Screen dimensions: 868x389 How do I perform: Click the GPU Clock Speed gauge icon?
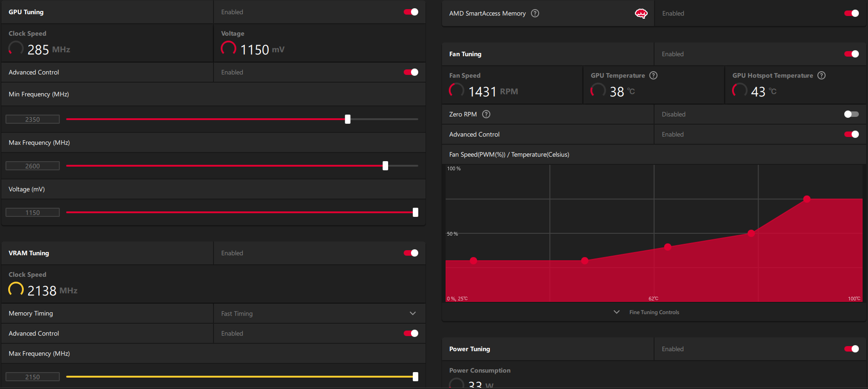point(16,48)
